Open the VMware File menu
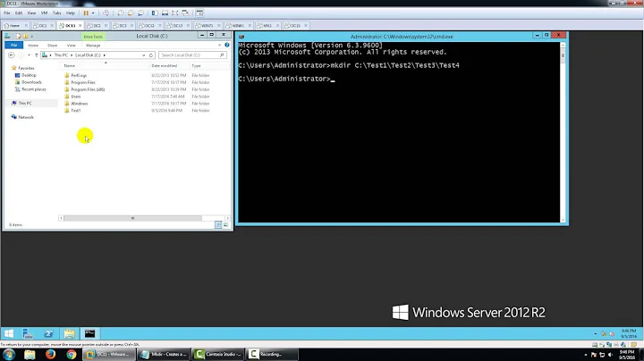Viewport: 644px width, 361px height. (7, 13)
